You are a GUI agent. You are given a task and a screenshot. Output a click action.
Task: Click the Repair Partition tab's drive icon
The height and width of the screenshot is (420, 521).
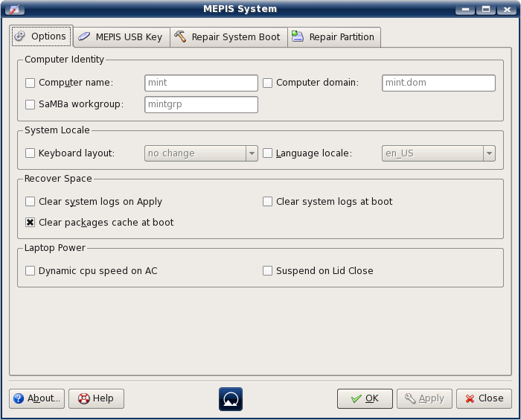(298, 36)
